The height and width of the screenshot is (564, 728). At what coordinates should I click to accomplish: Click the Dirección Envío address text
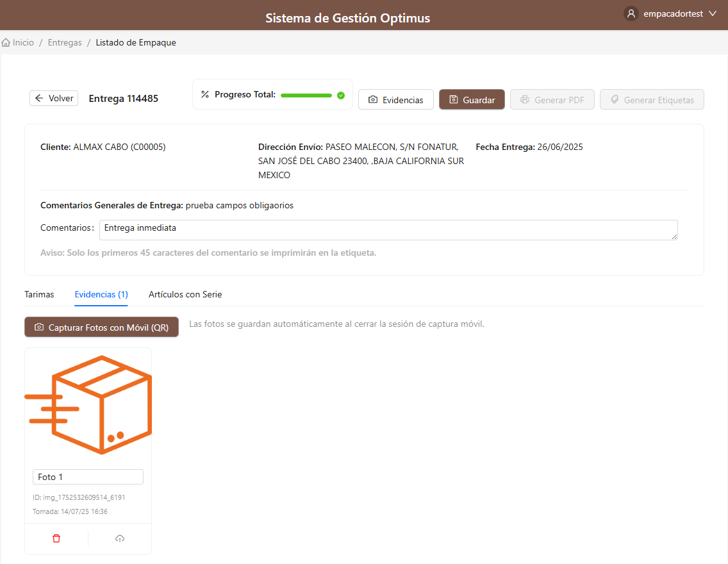pyautogui.click(x=361, y=161)
